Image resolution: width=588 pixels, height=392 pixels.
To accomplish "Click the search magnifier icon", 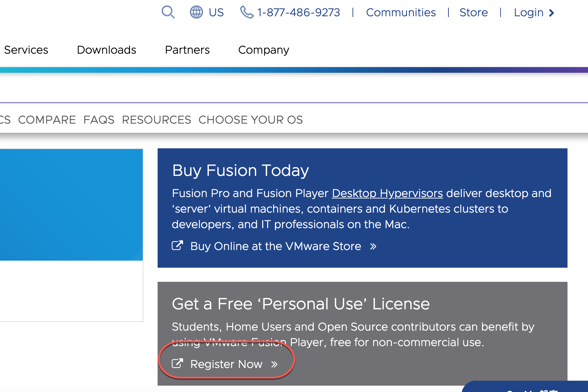I will tap(168, 12).
